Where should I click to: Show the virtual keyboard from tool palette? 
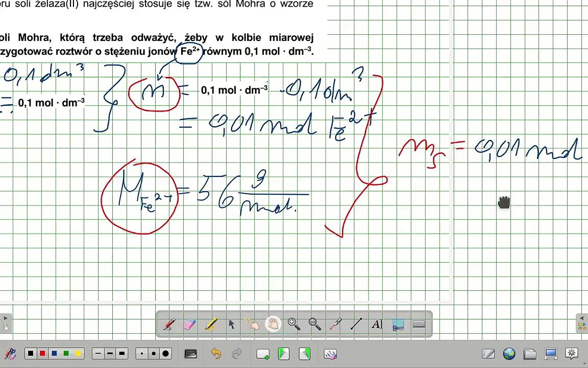click(x=419, y=324)
